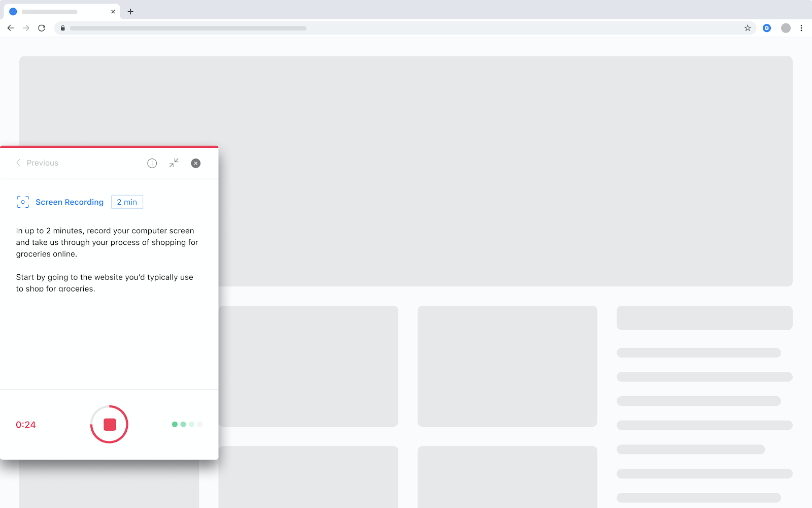Screen dimensions: 812x508
Task: Click the 2 min time badge
Action: [x=127, y=202]
